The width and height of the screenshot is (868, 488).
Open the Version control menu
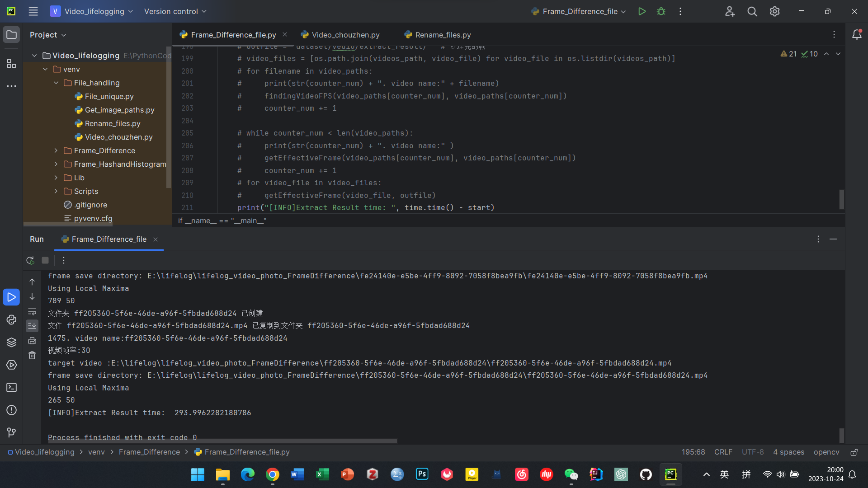coord(175,11)
